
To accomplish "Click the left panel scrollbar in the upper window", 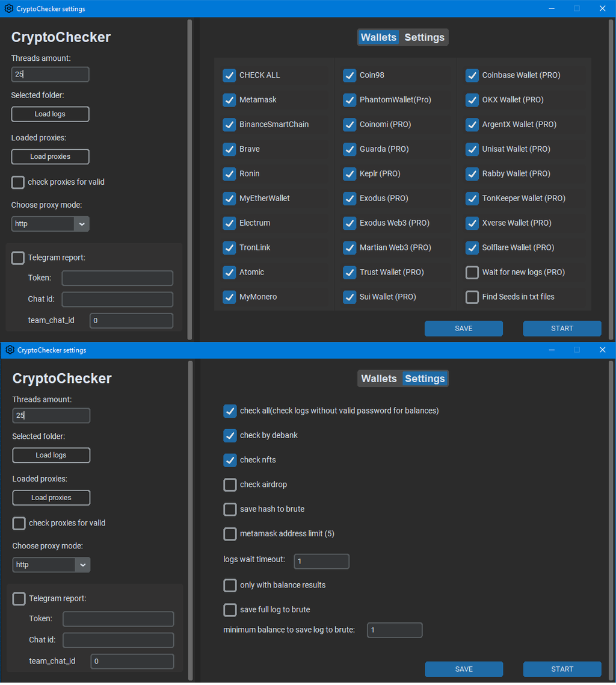I will tap(190, 181).
